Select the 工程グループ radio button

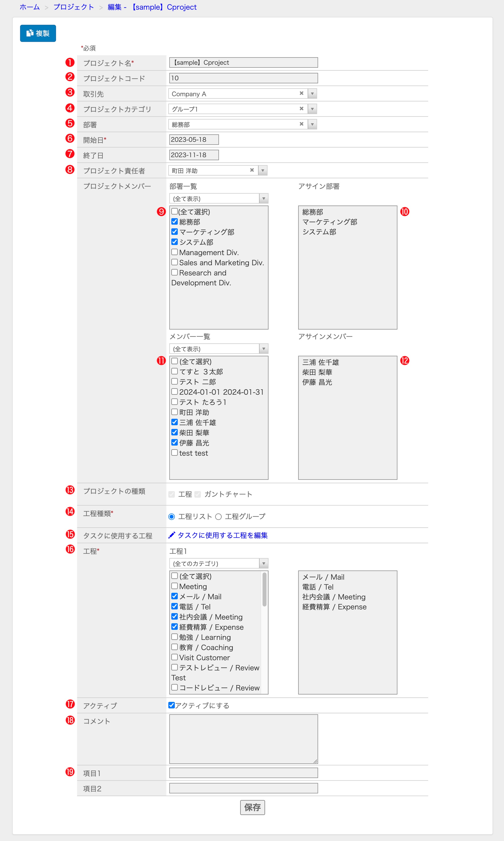[218, 517]
